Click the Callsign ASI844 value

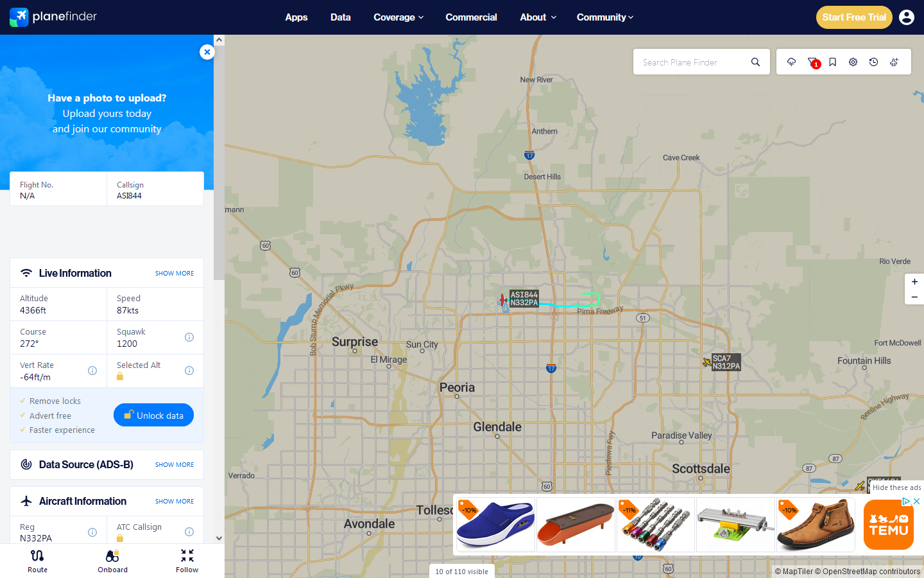[x=129, y=196]
